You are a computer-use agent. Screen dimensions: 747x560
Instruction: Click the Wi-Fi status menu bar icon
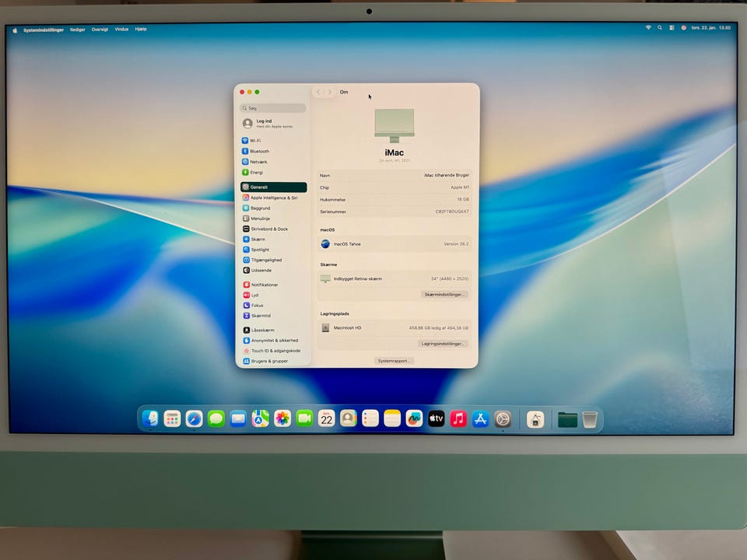(648, 28)
